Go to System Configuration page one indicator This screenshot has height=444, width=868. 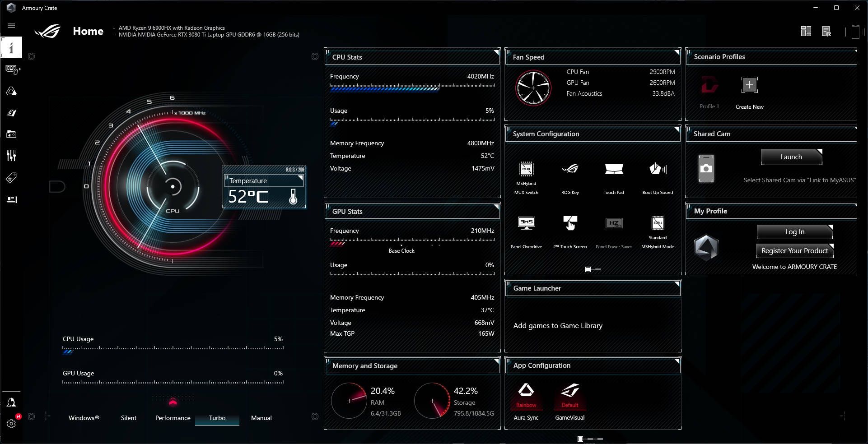coord(588,269)
